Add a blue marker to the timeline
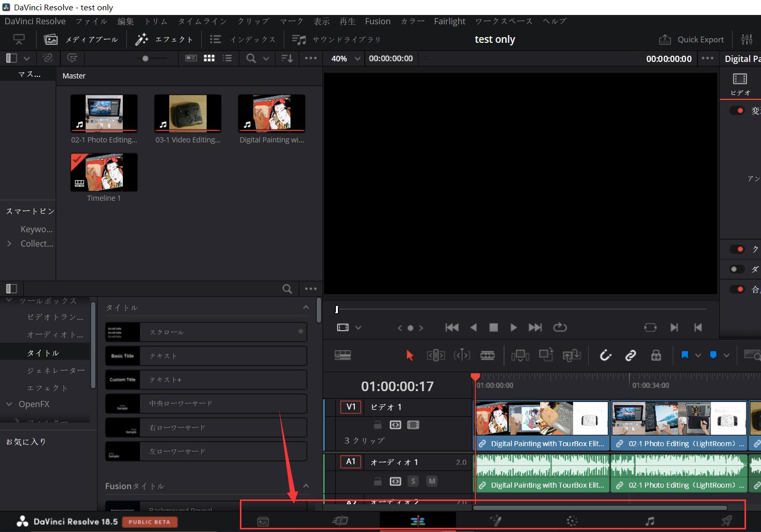761x532 pixels. pos(713,355)
